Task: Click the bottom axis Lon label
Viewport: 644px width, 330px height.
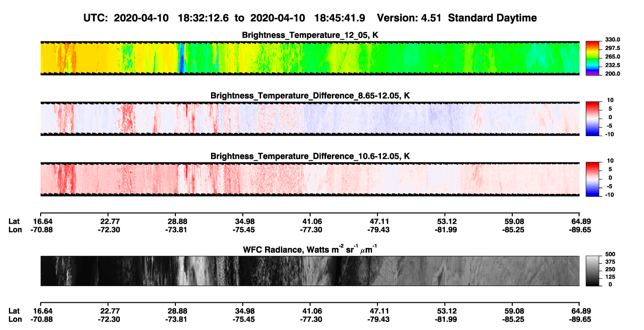Action: [15, 319]
